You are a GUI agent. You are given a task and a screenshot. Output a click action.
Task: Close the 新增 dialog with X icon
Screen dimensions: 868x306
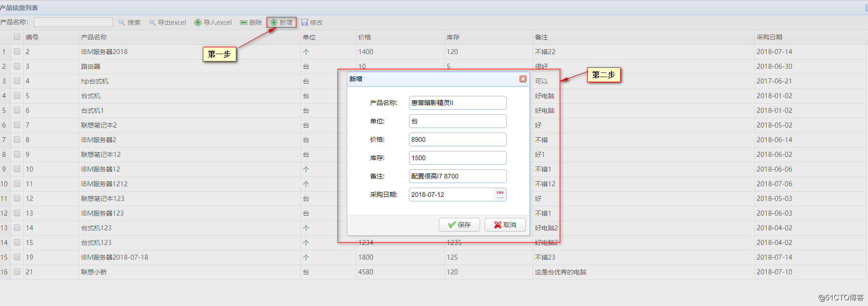(x=523, y=79)
